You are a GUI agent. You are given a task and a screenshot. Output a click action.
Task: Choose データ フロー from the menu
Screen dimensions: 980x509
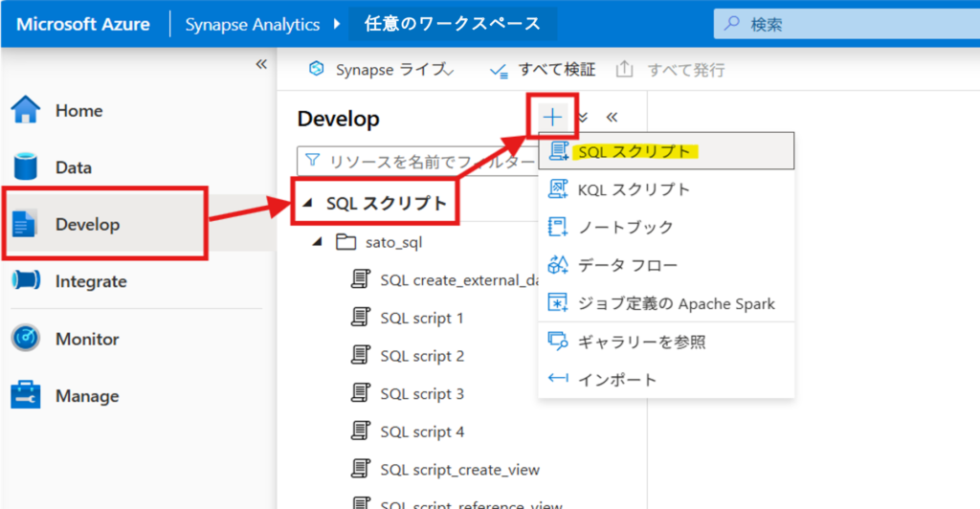pos(627,265)
